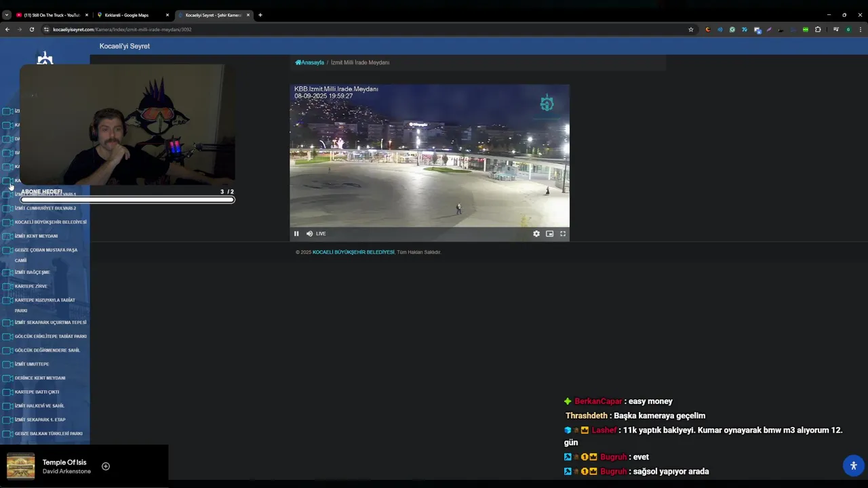Open Gölcük Eriklitepe Tabiat Parkı camera

point(51,337)
